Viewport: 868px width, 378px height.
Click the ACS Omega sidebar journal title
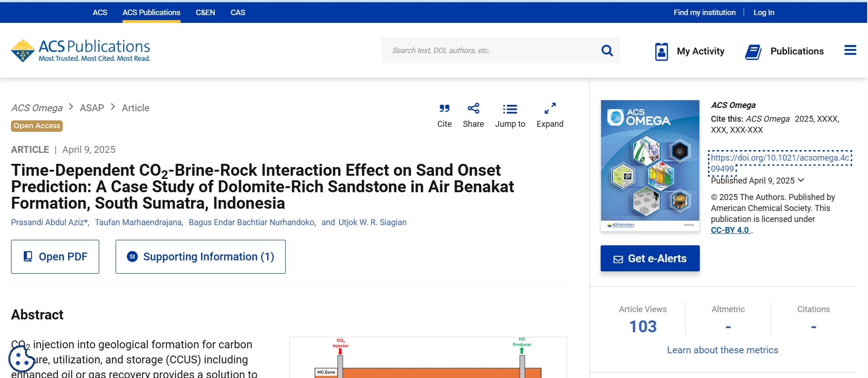pyautogui.click(x=733, y=105)
